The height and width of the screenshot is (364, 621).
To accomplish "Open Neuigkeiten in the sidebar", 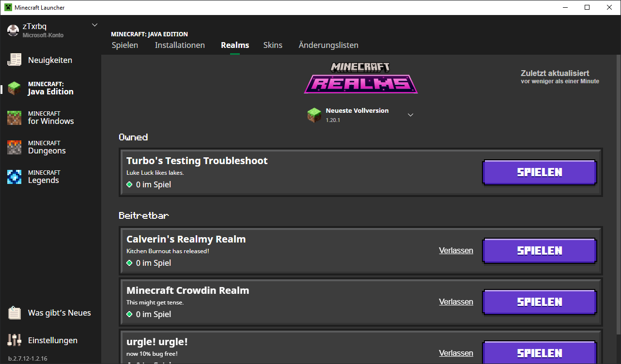I will point(50,60).
